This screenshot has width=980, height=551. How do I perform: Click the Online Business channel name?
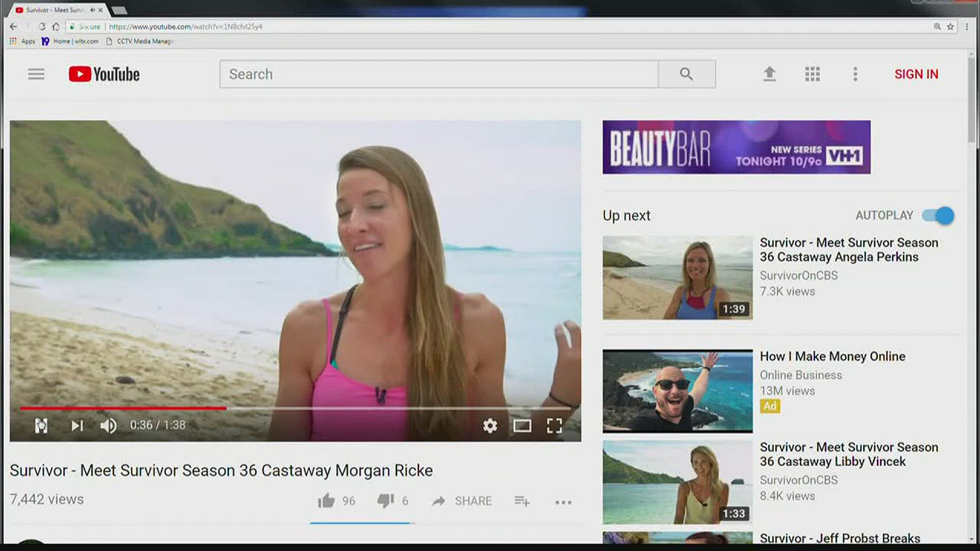pos(801,375)
